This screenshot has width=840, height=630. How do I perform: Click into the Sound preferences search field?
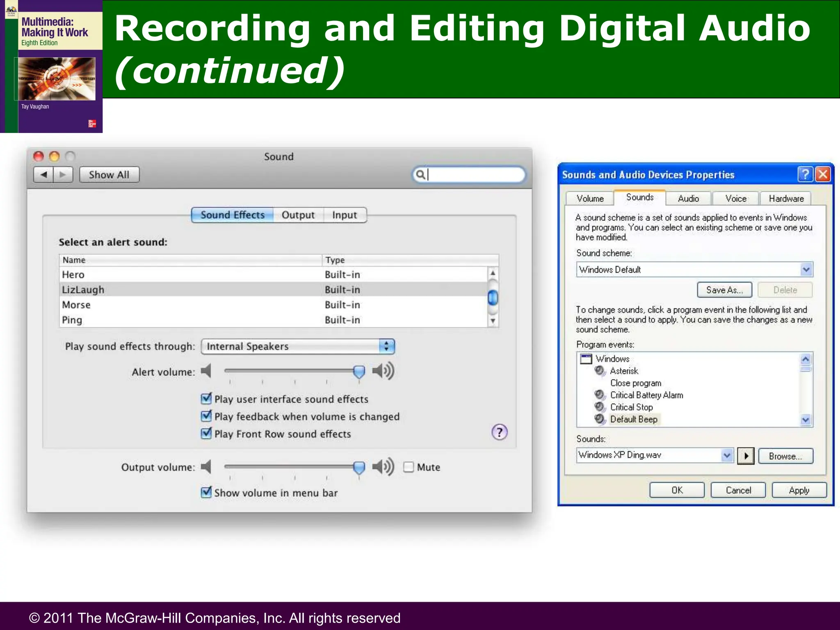pos(469,175)
